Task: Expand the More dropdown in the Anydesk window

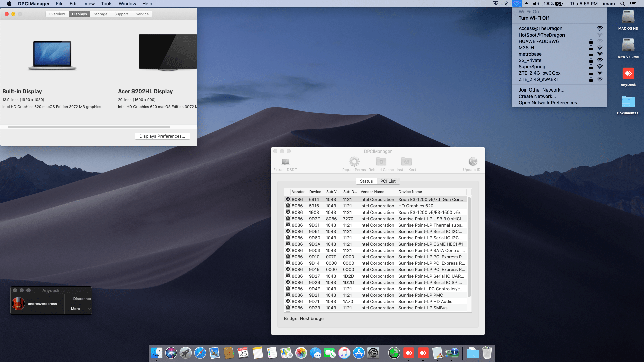Action: [80, 309]
